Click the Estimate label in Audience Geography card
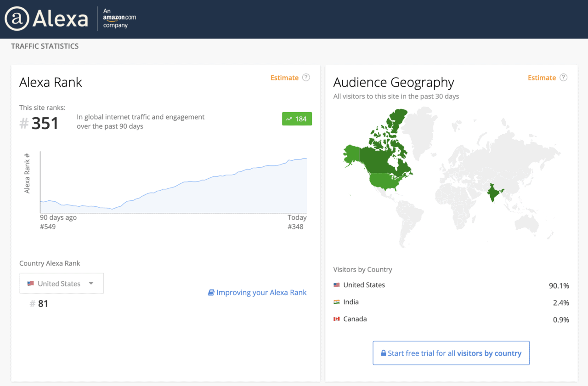Image resolution: width=588 pixels, height=386 pixels. pos(542,78)
